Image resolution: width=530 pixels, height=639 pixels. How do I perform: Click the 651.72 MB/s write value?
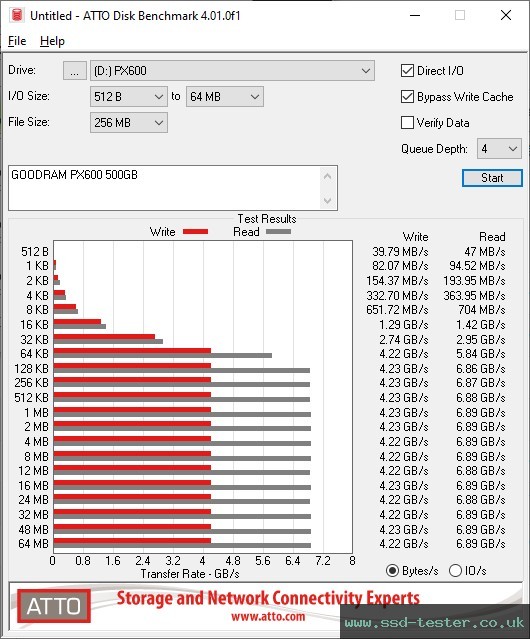(397, 310)
